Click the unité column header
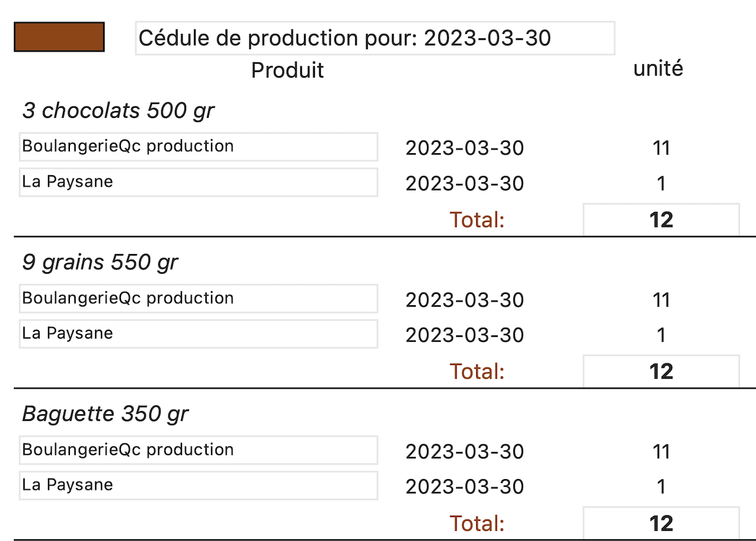The image size is (756, 541). 658,68
